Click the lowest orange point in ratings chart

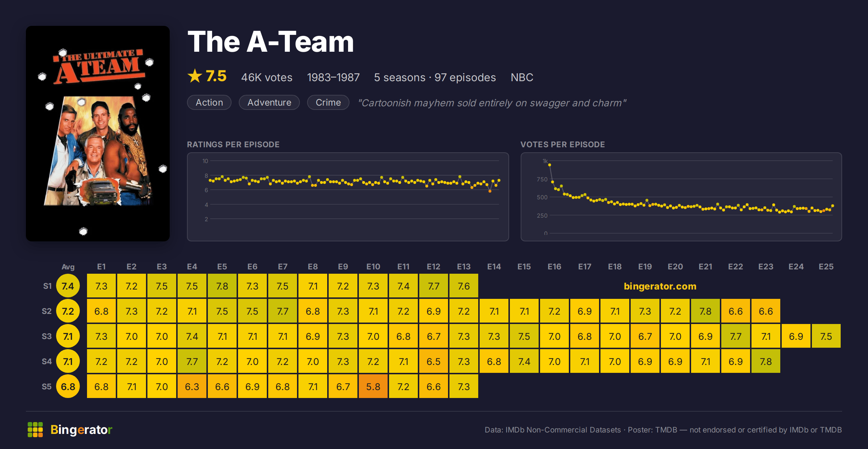[x=490, y=191]
